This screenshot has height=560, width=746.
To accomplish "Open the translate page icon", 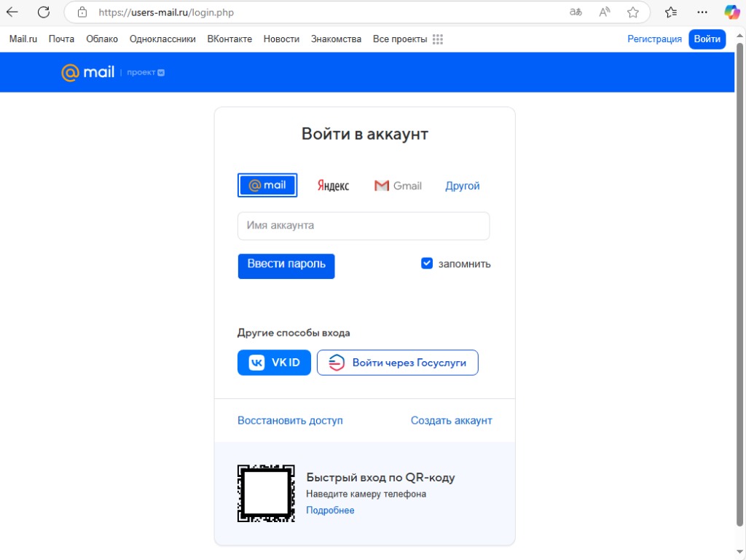I will (x=576, y=12).
